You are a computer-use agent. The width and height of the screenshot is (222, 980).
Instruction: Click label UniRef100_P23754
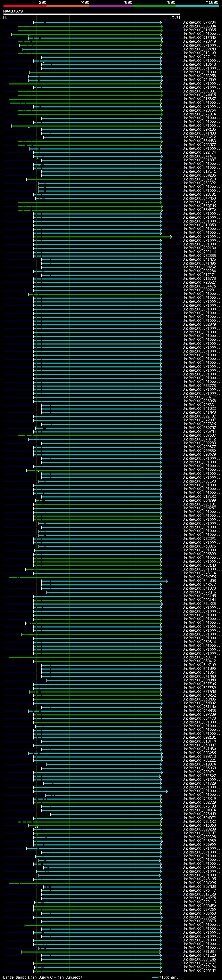[199, 110]
